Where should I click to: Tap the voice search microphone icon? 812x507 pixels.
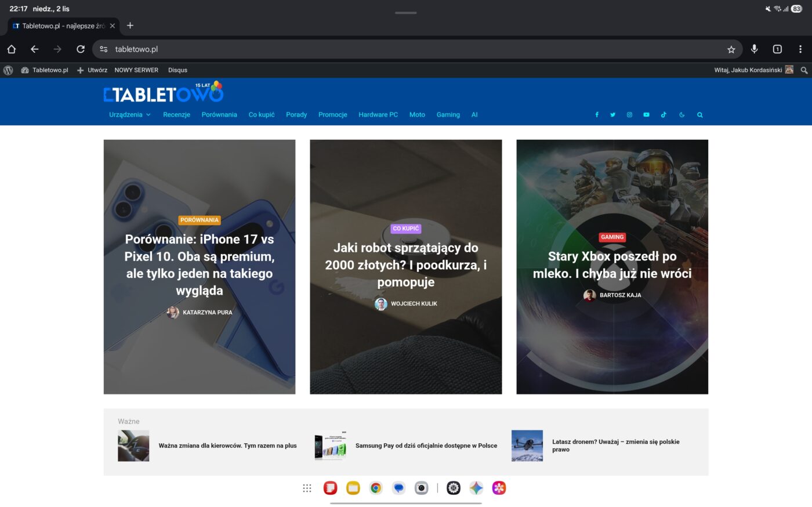[754, 49]
